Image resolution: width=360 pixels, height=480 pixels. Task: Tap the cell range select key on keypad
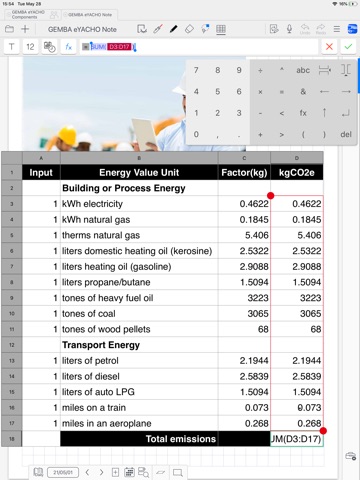tap(324, 70)
